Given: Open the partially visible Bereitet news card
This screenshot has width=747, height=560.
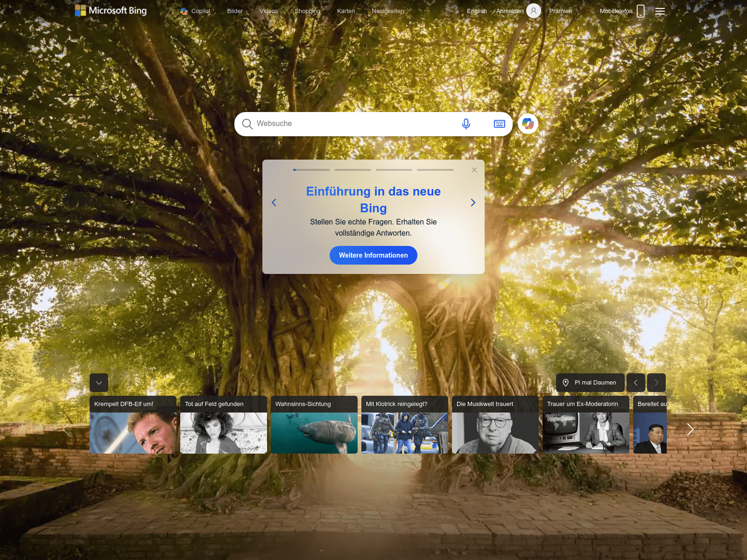Looking at the screenshot, I should click(x=650, y=425).
